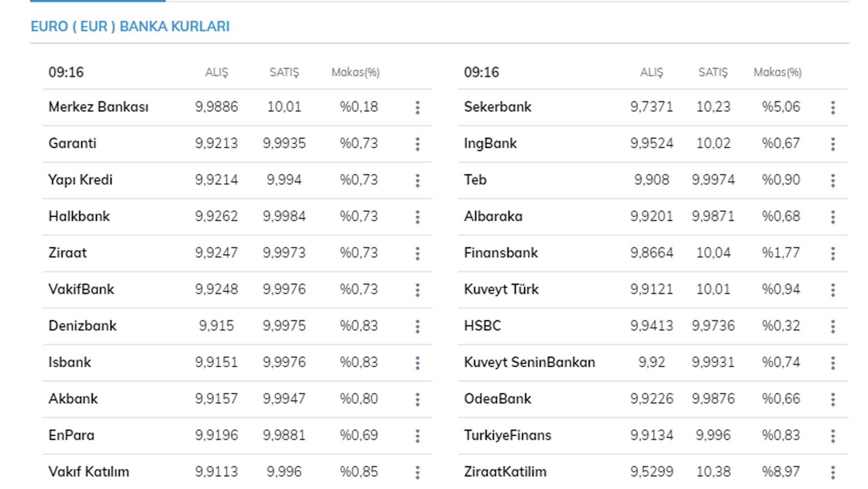Select the EURO ( EUR ) BANKA KURLARI heading
The width and height of the screenshot is (868, 489).
pos(130,27)
